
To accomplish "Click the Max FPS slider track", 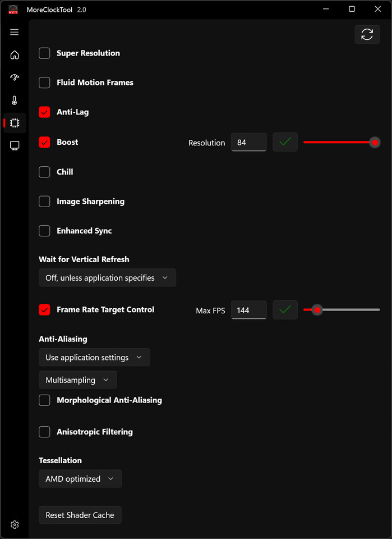I will pos(342,310).
